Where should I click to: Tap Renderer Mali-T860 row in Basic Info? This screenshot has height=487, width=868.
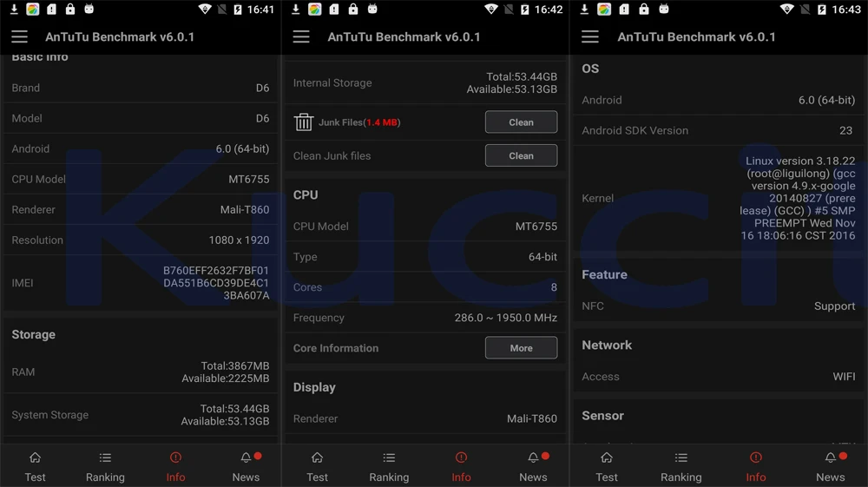[141, 209]
